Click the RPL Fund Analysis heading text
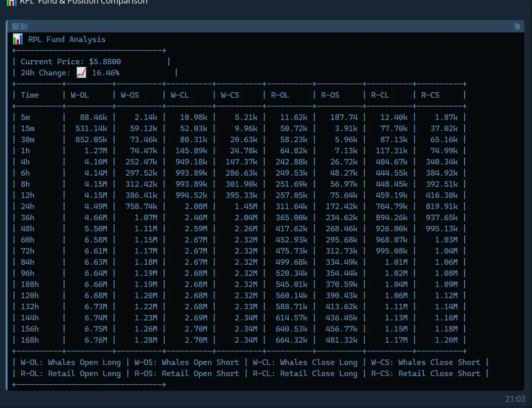Screen dimensions: 532x408 click(67, 39)
